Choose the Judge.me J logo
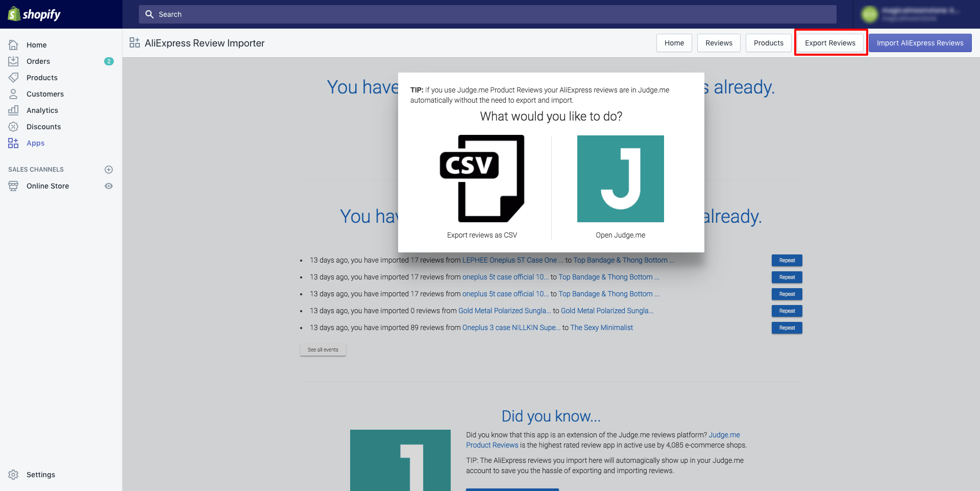Image resolution: width=980 pixels, height=491 pixels. click(621, 179)
